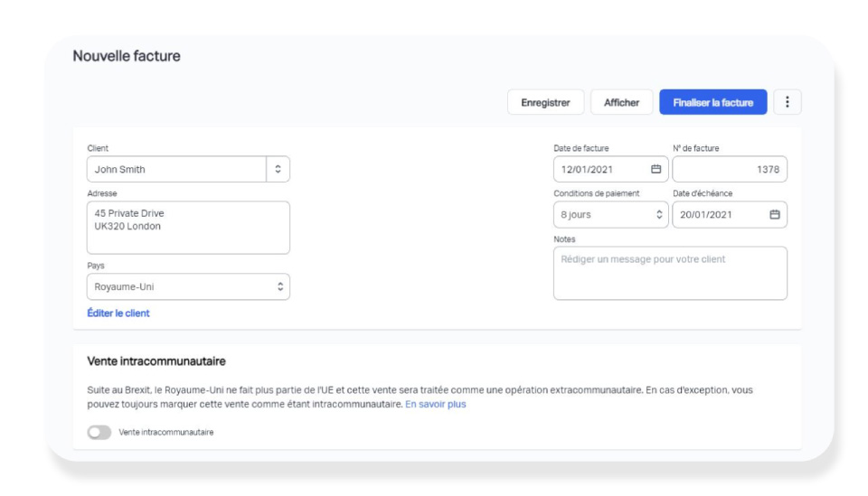Open the Pays country dropdown
The image size is (868, 496).
(188, 286)
